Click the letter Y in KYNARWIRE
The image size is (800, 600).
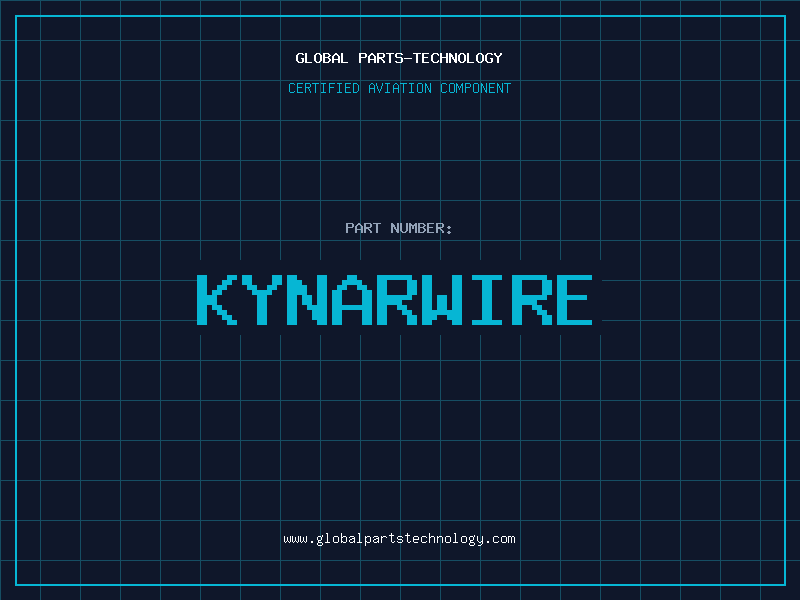(x=263, y=300)
